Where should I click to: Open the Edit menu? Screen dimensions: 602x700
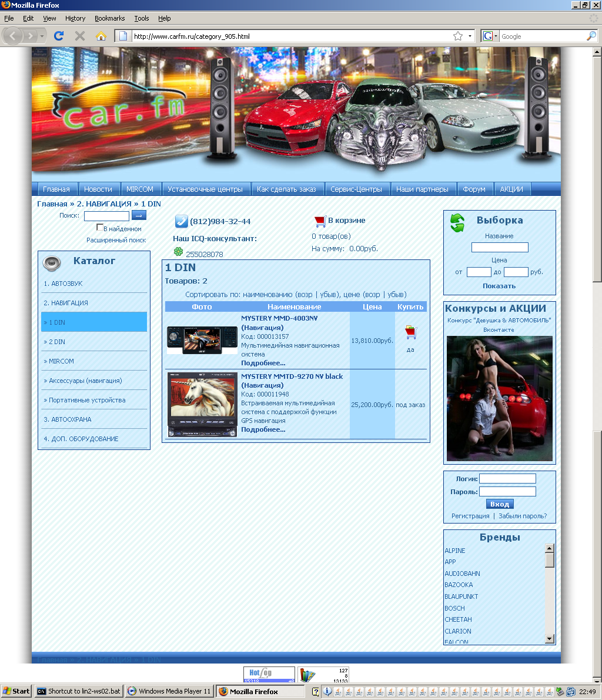(28, 18)
